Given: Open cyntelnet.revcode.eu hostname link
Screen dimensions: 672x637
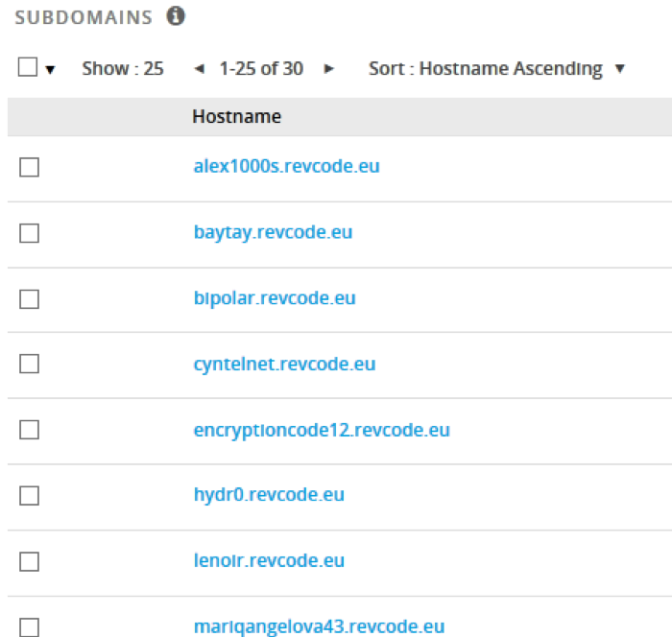Looking at the screenshot, I should pos(284,365).
